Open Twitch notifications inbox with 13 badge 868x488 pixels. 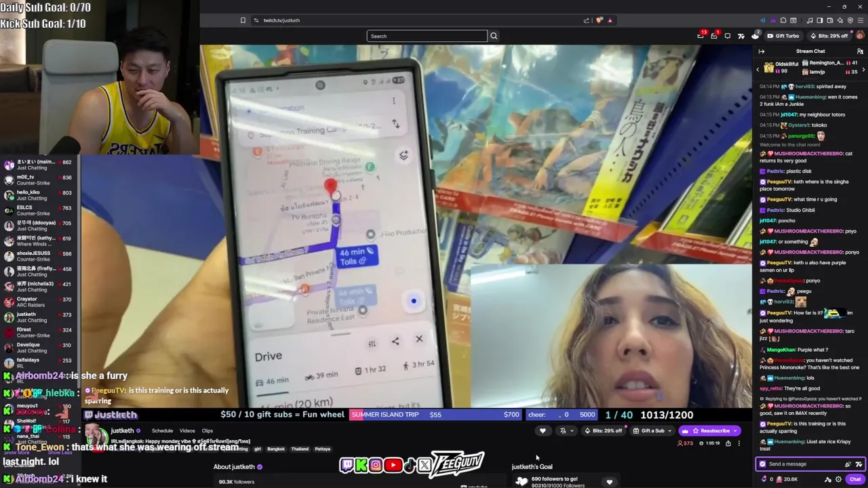701,36
